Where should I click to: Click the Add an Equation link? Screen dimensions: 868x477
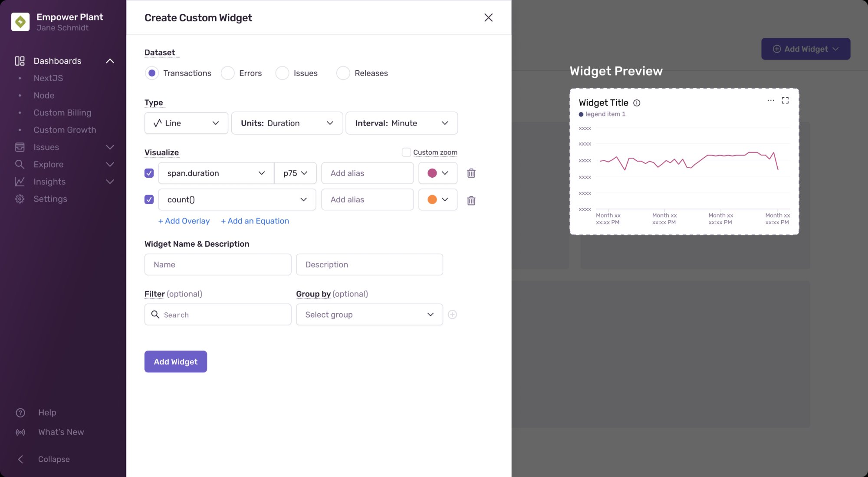pos(255,221)
